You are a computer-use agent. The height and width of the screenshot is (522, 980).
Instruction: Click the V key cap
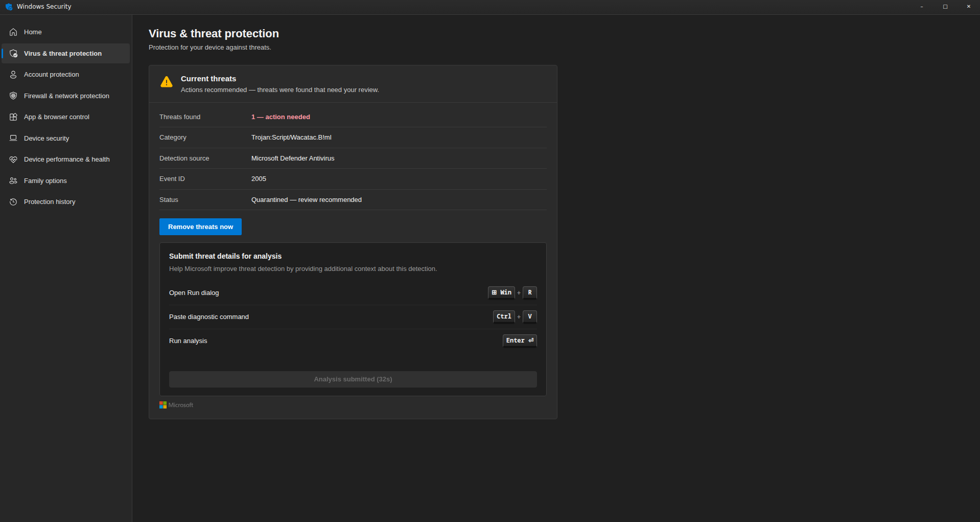530,316
